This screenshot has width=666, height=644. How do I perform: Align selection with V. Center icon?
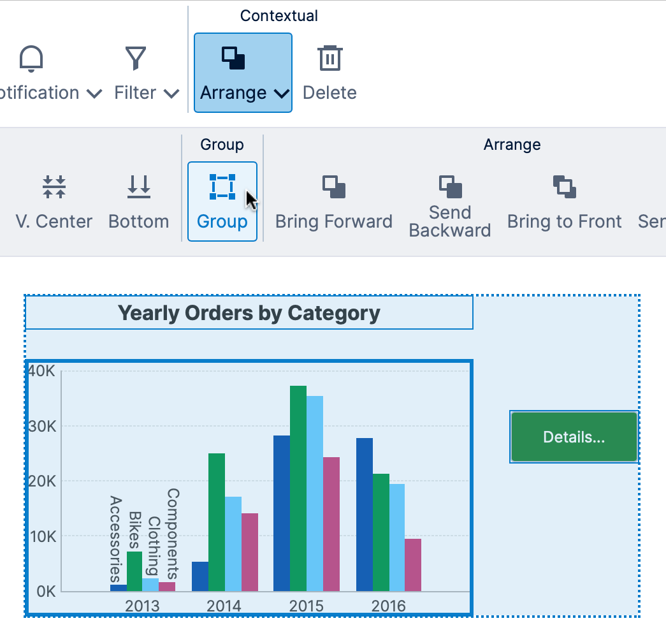pyautogui.click(x=54, y=186)
